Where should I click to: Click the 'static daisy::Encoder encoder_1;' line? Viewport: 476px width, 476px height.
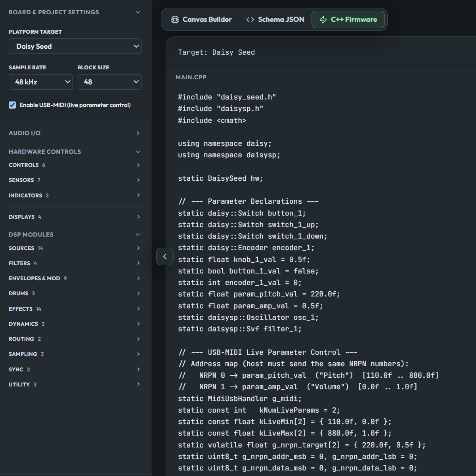pyautogui.click(x=246, y=248)
